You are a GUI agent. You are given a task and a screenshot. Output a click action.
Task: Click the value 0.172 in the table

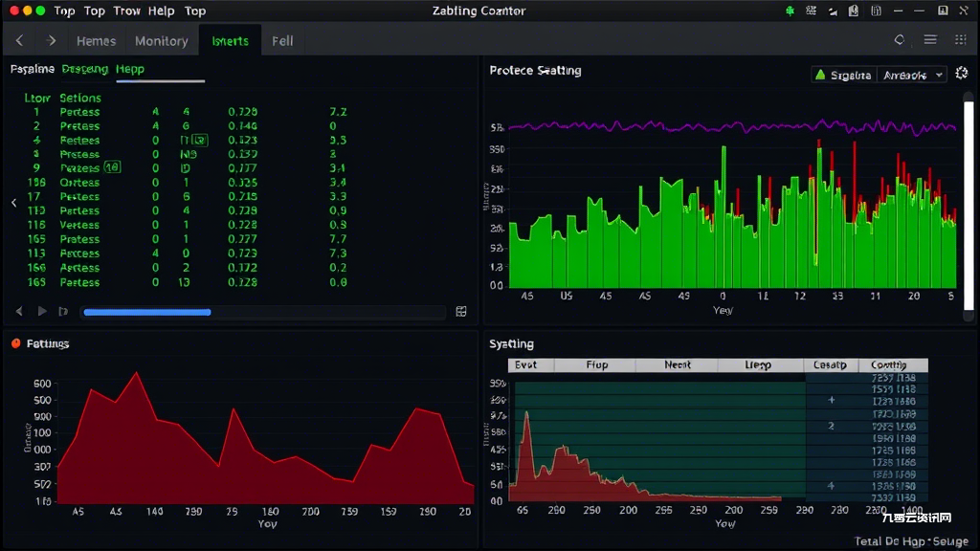[242, 268]
